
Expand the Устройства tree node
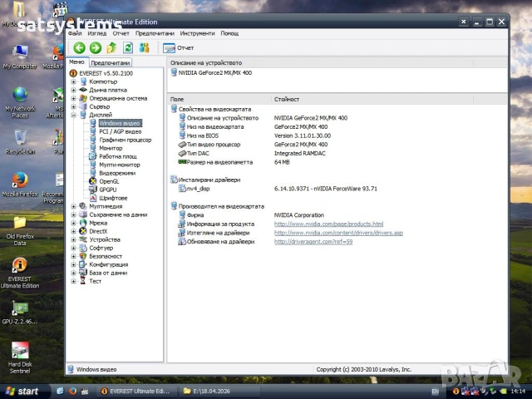click(73, 239)
